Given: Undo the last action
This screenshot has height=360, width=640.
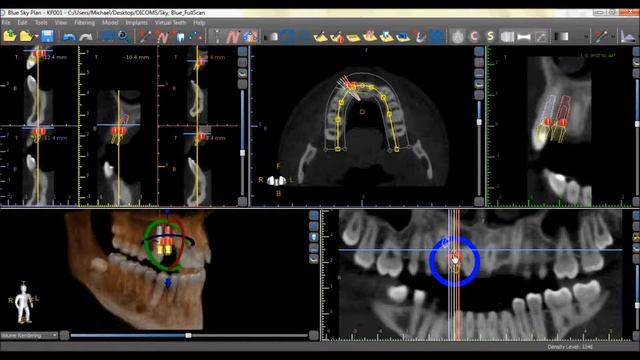Looking at the screenshot, I should pos(69,37).
